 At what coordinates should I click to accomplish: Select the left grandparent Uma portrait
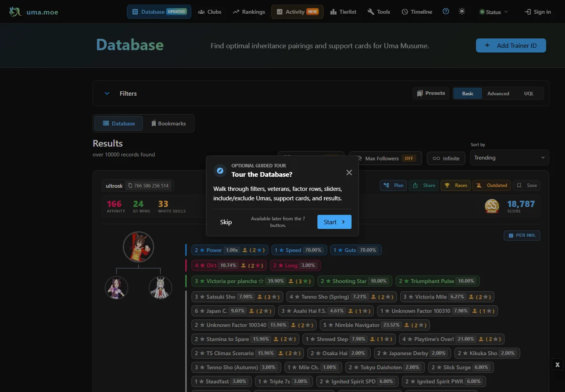[116, 288]
